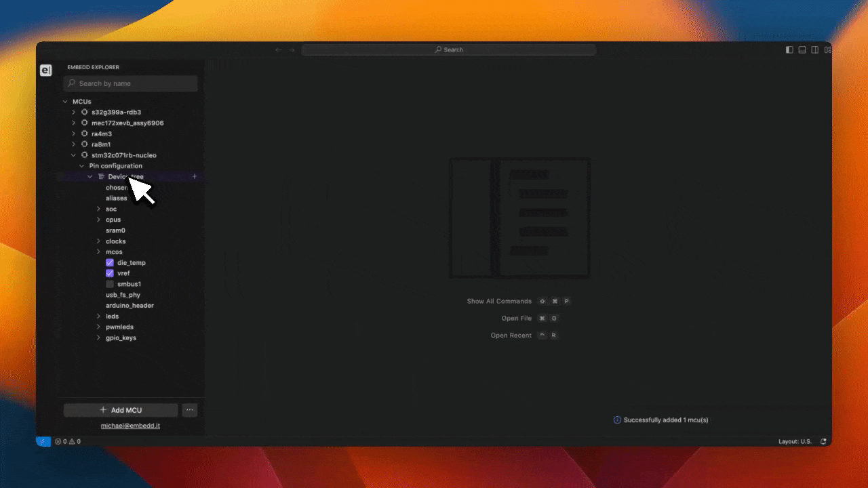
Task: Click the ra8m1 chip icon
Action: coord(85,144)
